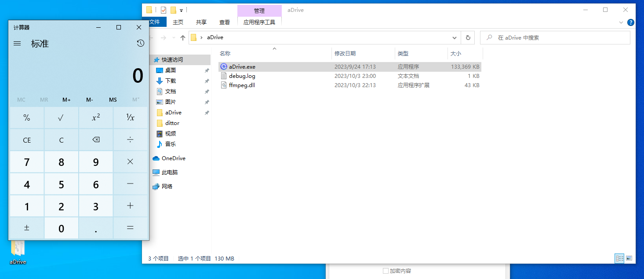Open the recent locations dropdown arrow
Image resolution: width=644 pixels, height=279 pixels.
pyautogui.click(x=174, y=38)
